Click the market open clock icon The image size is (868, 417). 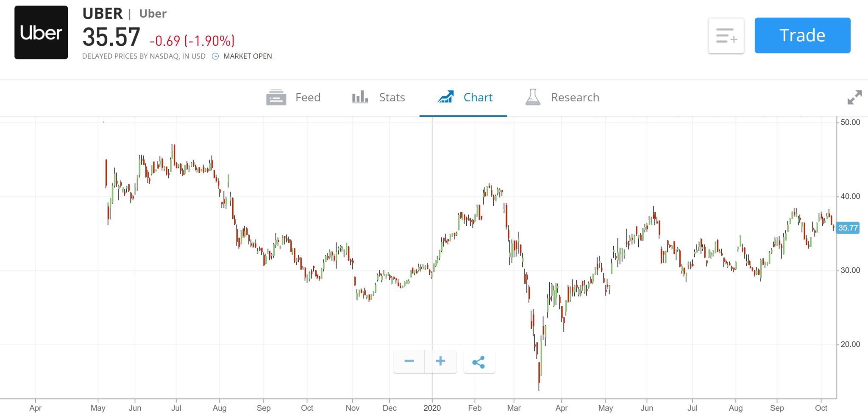click(x=215, y=56)
